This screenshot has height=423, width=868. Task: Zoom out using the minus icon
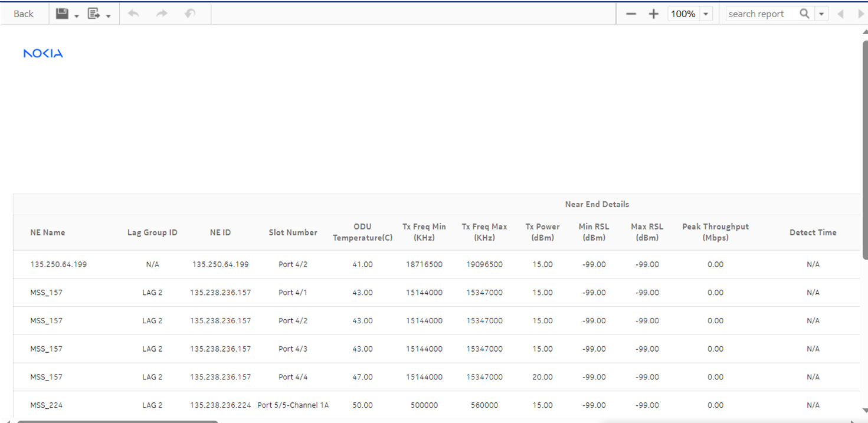[x=631, y=14]
